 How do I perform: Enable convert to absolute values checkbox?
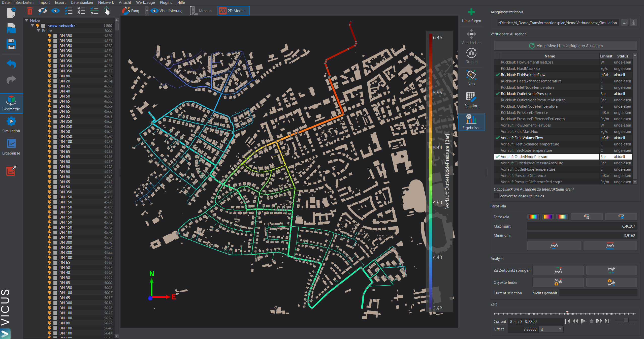point(496,196)
